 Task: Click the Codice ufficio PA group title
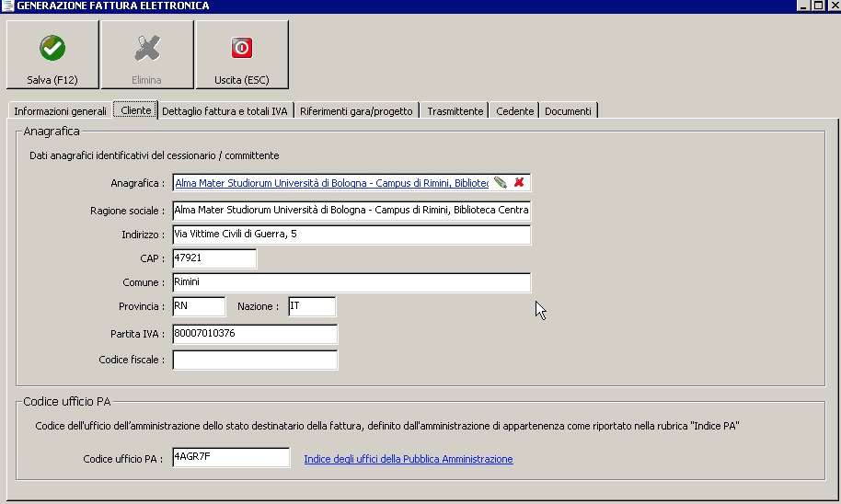click(x=67, y=402)
